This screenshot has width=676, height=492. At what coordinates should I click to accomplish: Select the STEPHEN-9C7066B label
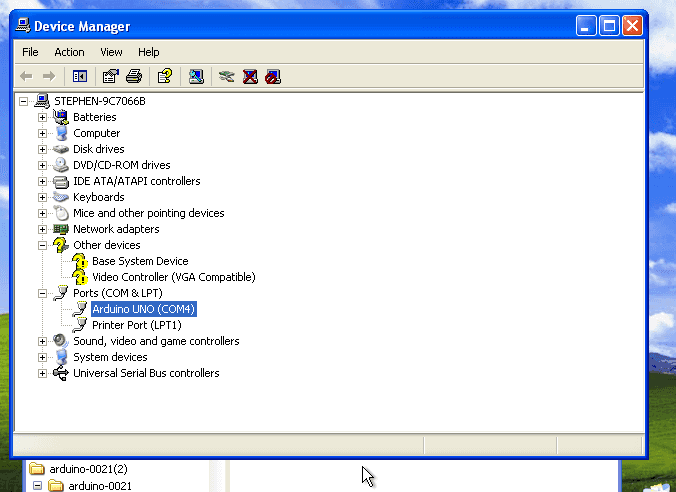(100, 101)
